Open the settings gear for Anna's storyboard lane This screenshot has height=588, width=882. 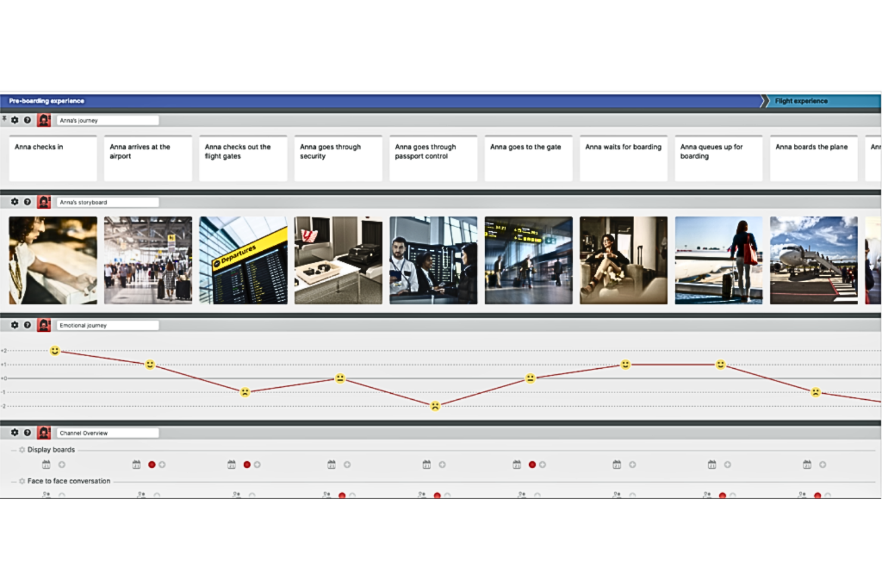coord(15,202)
